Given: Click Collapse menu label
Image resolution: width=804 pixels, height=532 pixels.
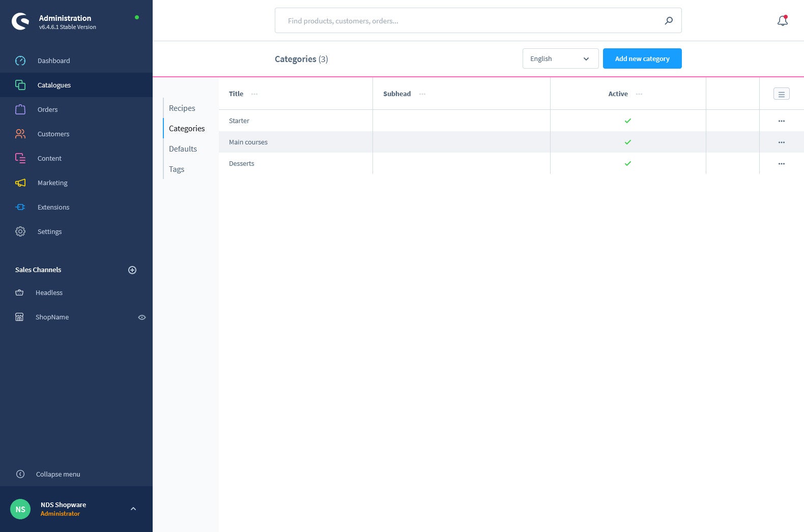Looking at the screenshot, I should click(x=58, y=474).
